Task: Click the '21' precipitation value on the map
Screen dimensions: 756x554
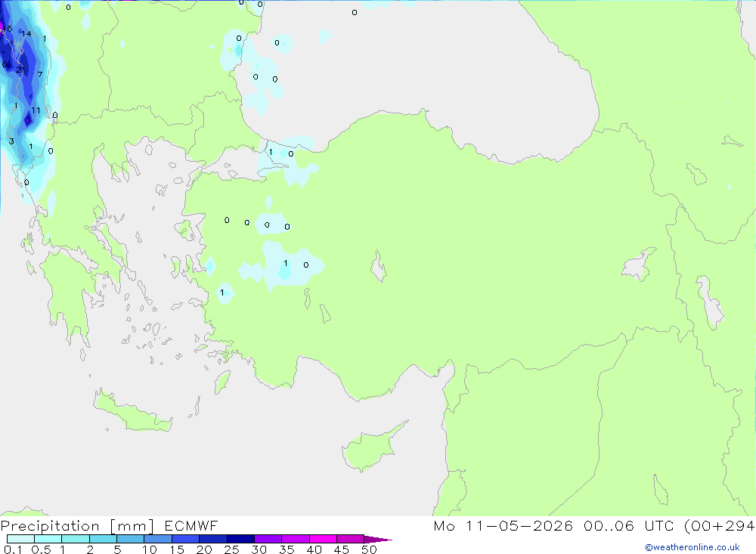Action: pyautogui.click(x=20, y=70)
